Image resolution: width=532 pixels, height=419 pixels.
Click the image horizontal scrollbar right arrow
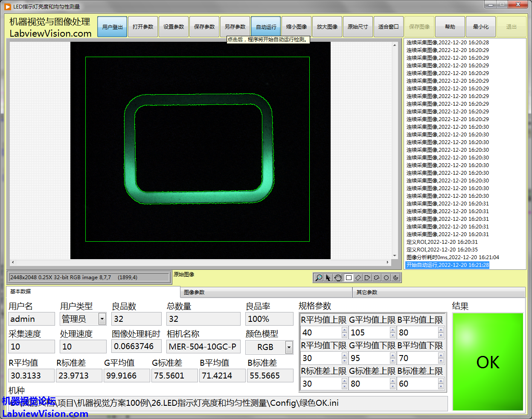pos(388,262)
